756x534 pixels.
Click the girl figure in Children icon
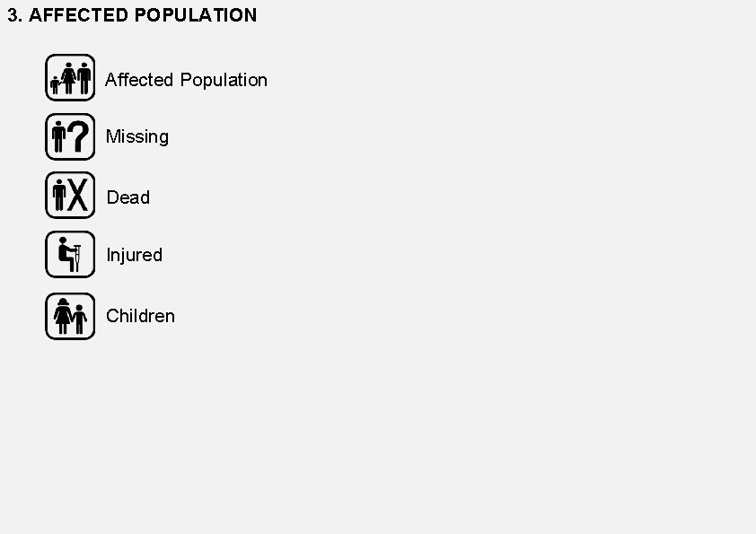click(x=63, y=316)
